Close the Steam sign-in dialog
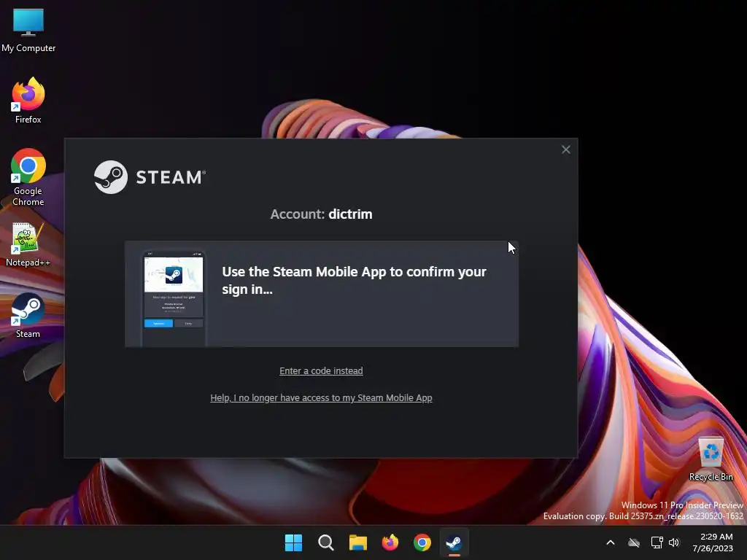Image resolution: width=747 pixels, height=560 pixels. point(565,149)
